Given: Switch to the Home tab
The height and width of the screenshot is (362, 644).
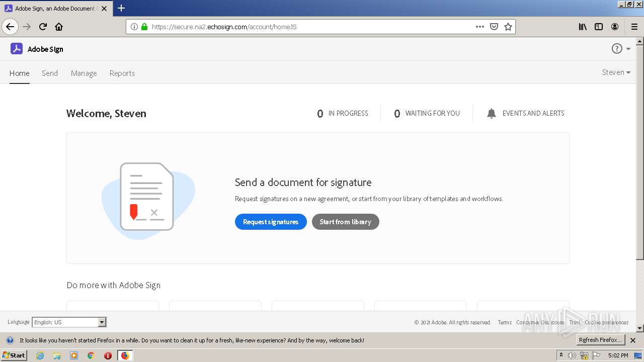Looking at the screenshot, I should (20, 73).
